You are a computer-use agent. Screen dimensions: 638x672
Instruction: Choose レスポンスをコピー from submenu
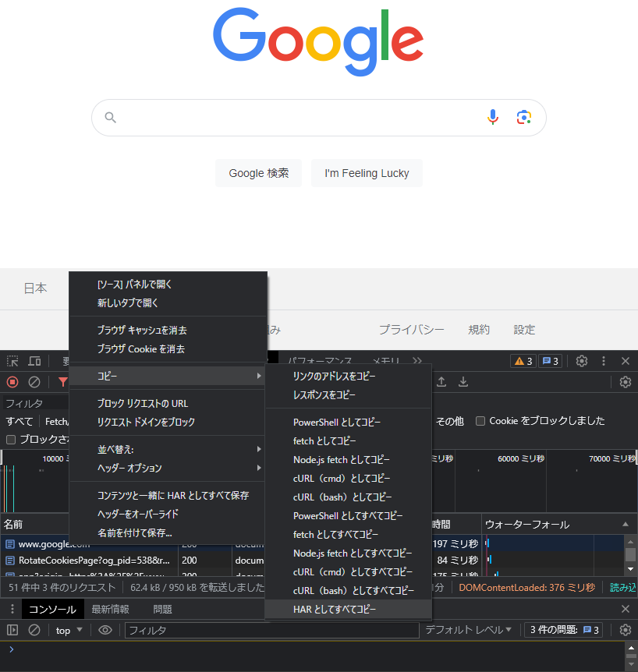[348, 394]
